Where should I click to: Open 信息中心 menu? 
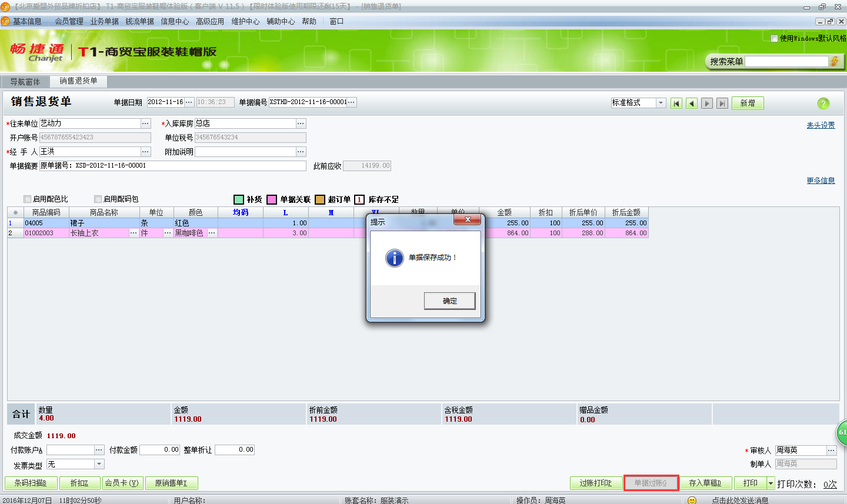175,21
